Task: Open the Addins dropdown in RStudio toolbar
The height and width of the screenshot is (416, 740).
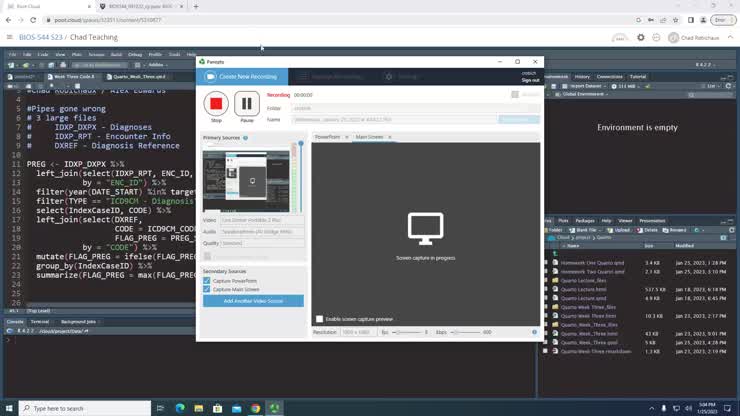Action: tap(156, 64)
